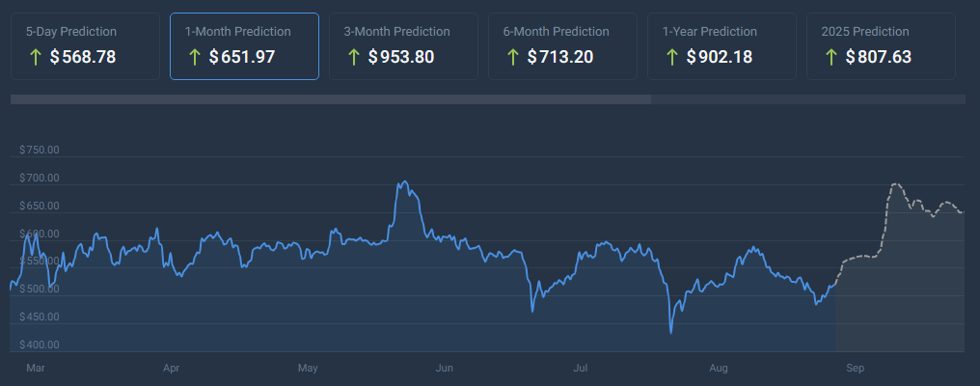Click the dashed forecast line peak in September
This screenshot has height=386, width=980.
coord(895,184)
